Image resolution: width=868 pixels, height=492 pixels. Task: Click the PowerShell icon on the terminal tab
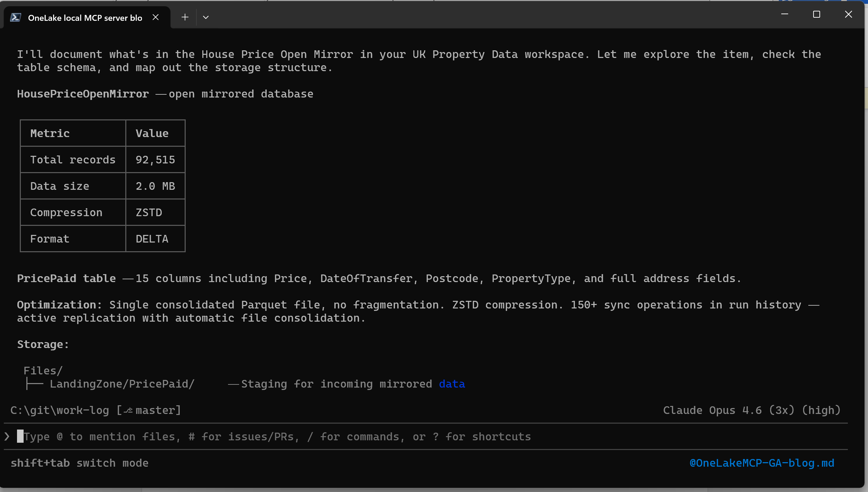(15, 16)
